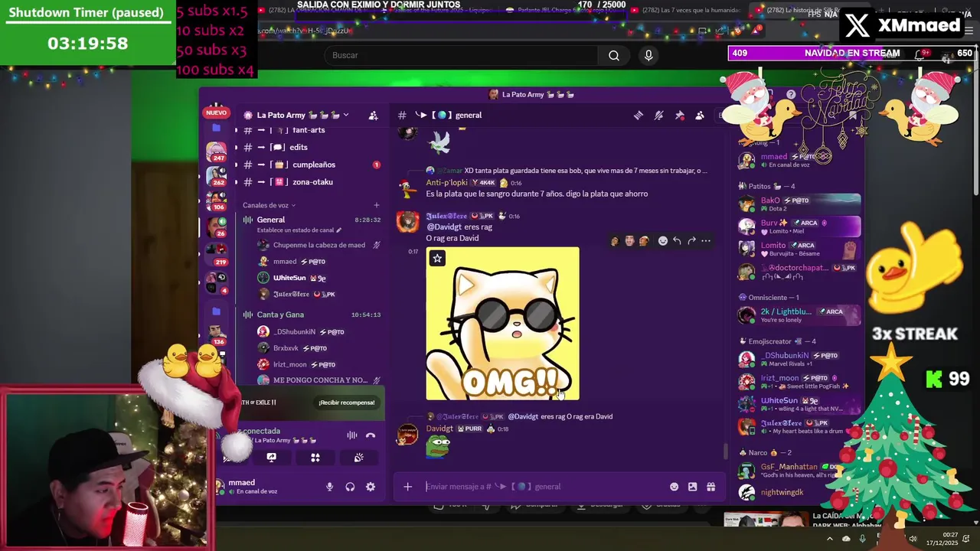This screenshot has width=980, height=551.
Task: Click YouTube voice search microphone icon
Action: (x=648, y=55)
